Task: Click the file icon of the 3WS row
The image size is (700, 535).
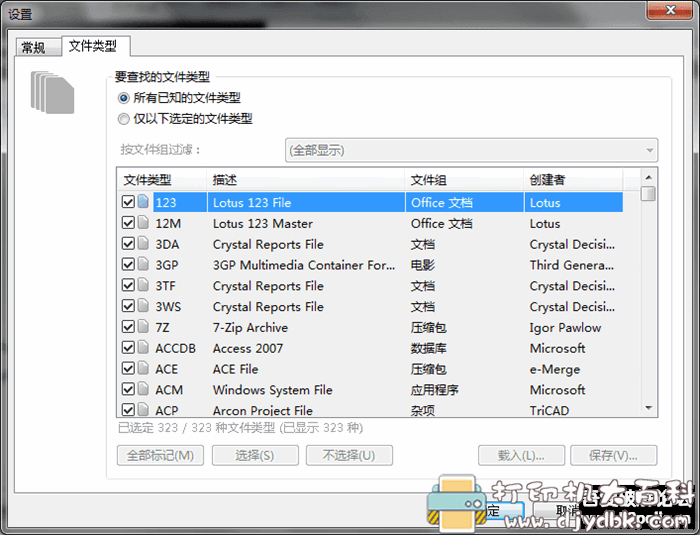Action: [x=143, y=306]
